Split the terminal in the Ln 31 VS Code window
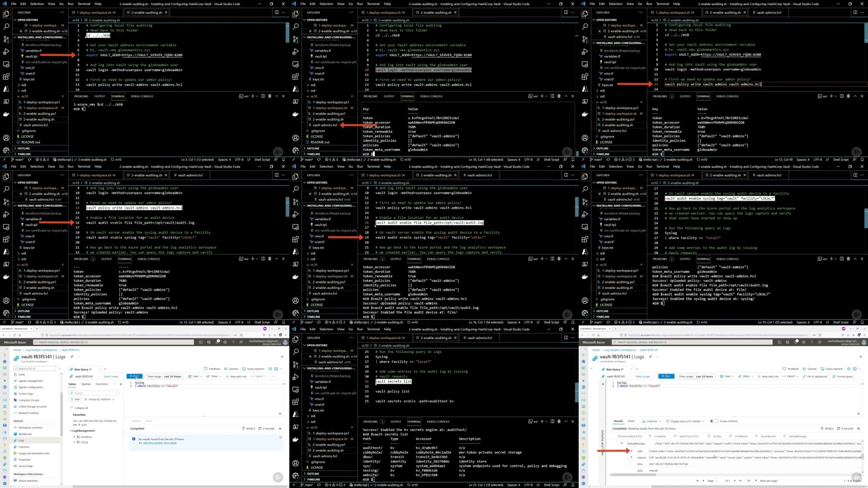 coord(552,421)
